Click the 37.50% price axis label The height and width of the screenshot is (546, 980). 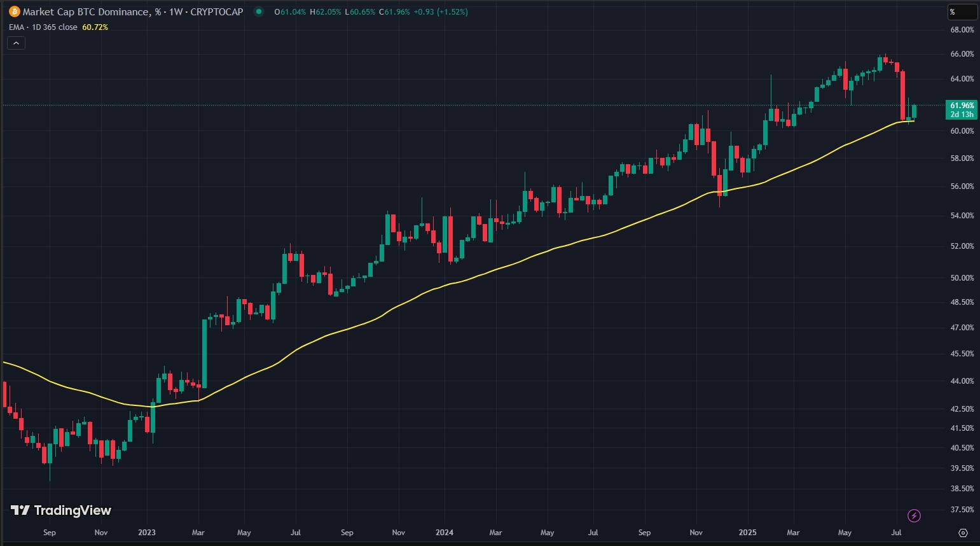pyautogui.click(x=962, y=510)
